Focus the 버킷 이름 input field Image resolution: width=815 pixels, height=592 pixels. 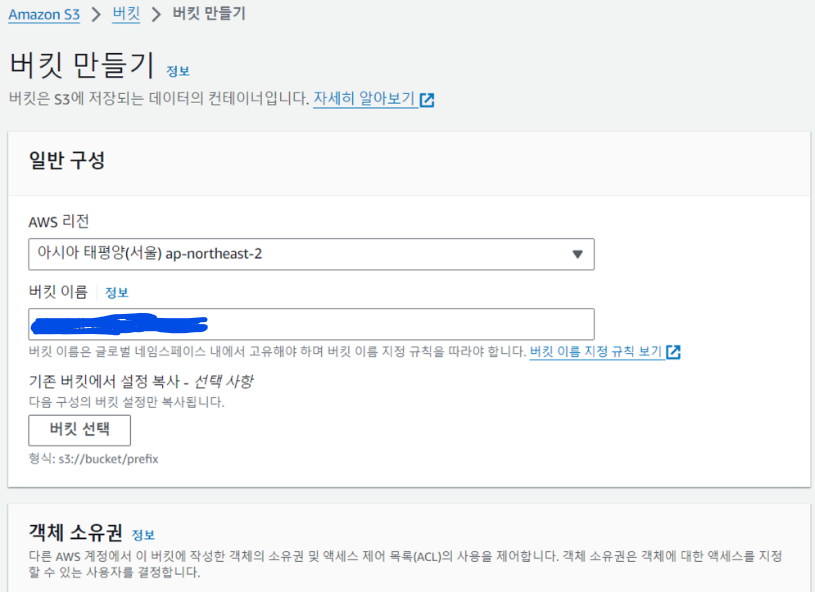coord(311,324)
